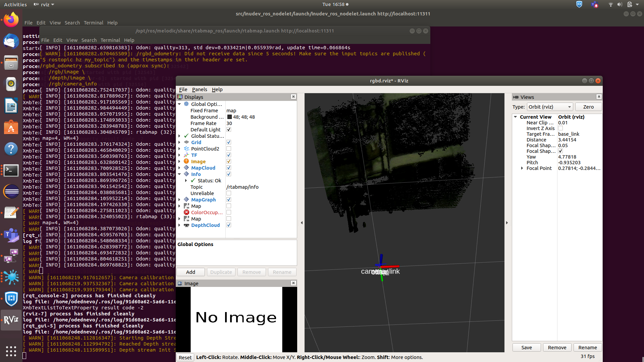Toggle the Invert Z Axis checkbox
The width and height of the screenshot is (644, 362).
click(560, 128)
